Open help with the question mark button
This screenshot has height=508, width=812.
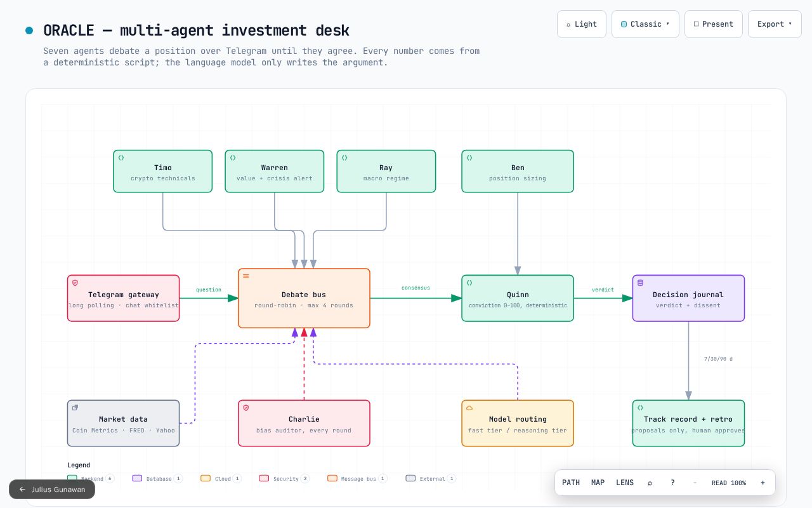[672, 483]
